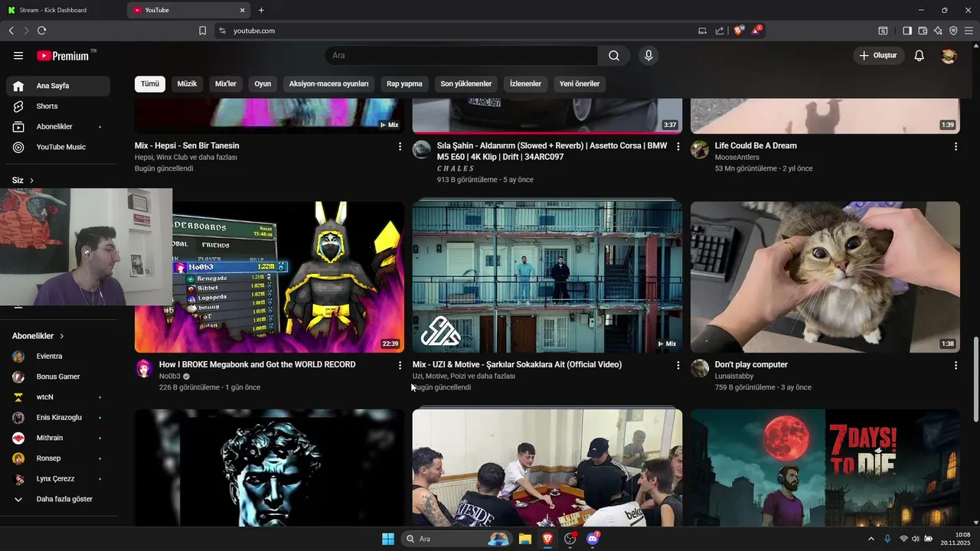The height and width of the screenshot is (551, 980).
Task: Open Brave Shields lion icon
Action: click(x=739, y=31)
